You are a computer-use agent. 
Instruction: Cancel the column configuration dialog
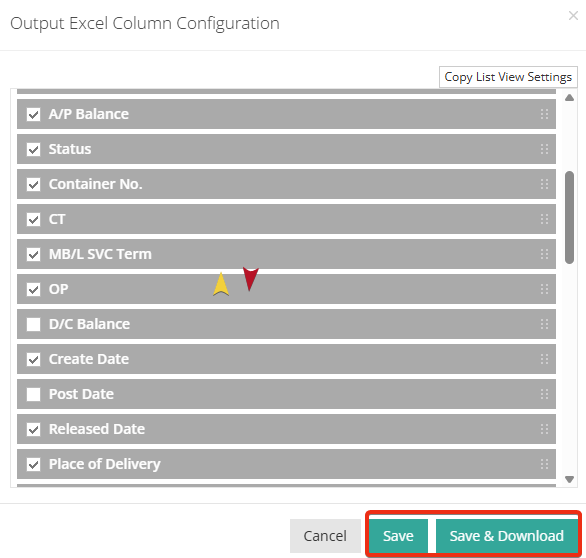(325, 536)
